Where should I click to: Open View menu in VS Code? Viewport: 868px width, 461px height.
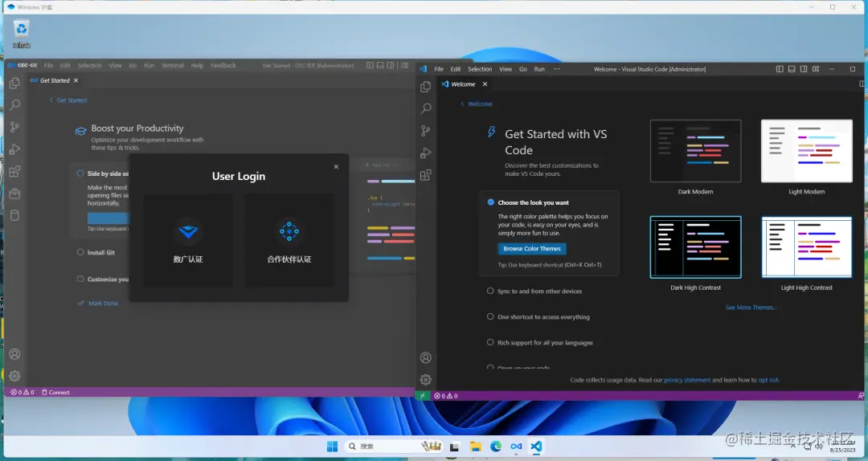[506, 69]
